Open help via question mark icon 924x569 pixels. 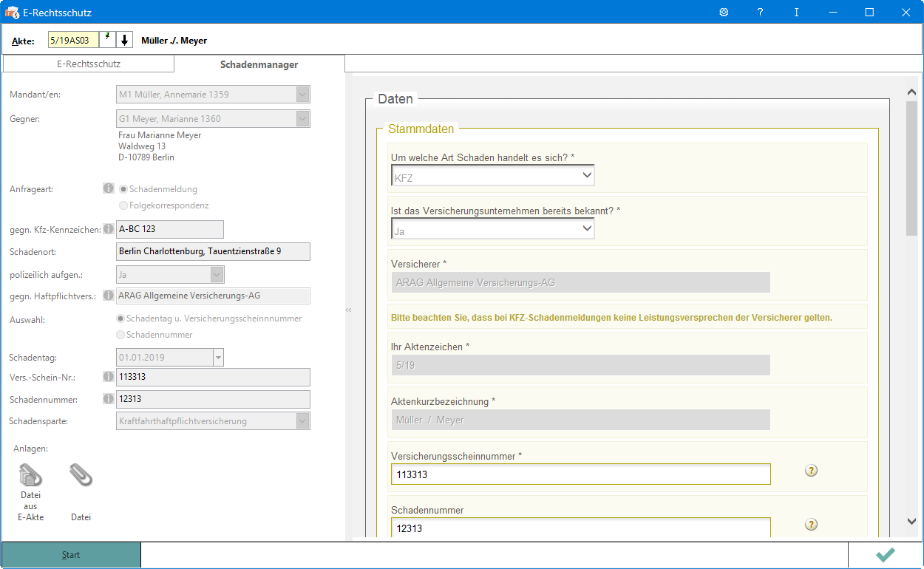coord(760,13)
